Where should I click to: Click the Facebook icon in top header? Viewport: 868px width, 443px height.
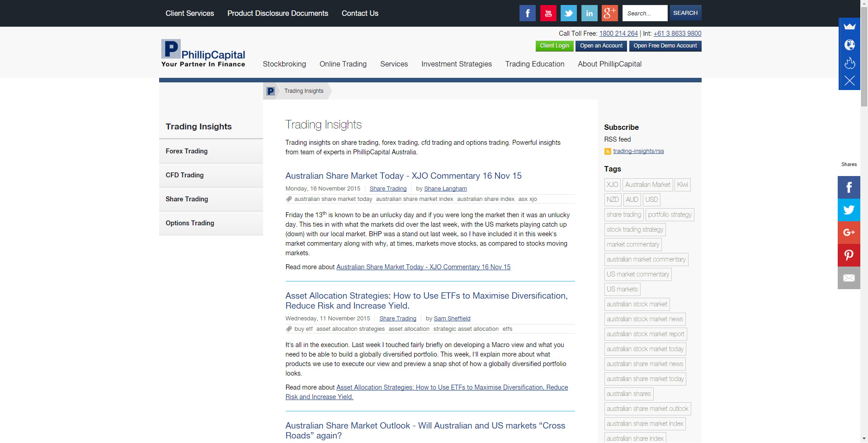coord(527,13)
